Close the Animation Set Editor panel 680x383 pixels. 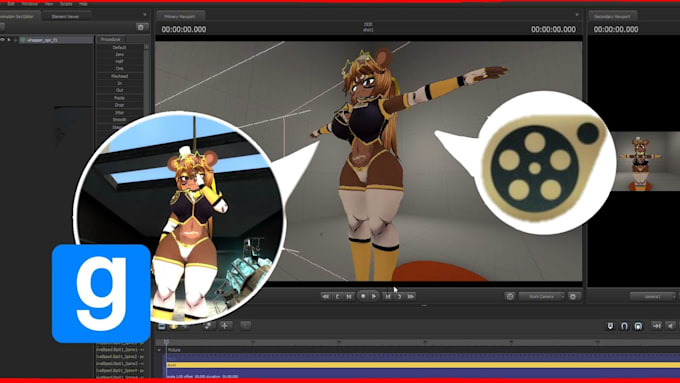click(144, 15)
